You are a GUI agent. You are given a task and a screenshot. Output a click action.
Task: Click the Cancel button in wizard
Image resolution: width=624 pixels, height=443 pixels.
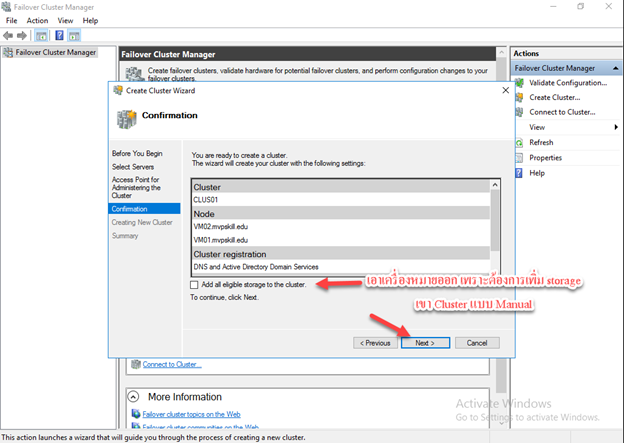tap(477, 343)
